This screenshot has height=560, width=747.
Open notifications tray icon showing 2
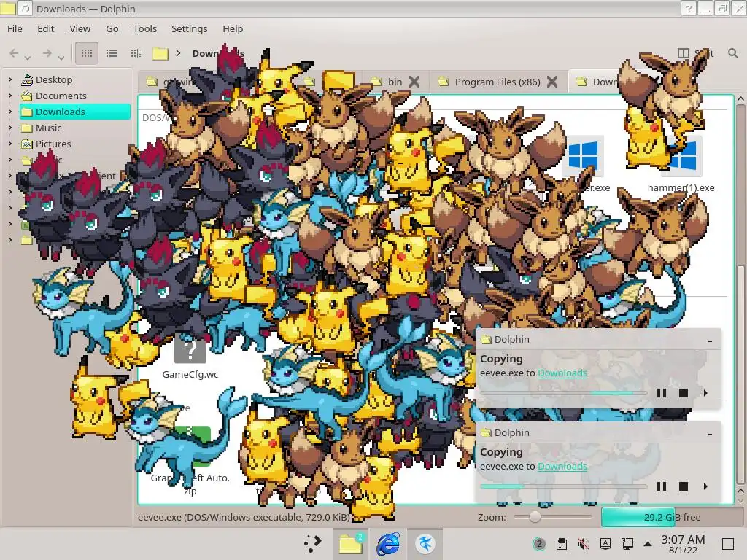pos(539,544)
